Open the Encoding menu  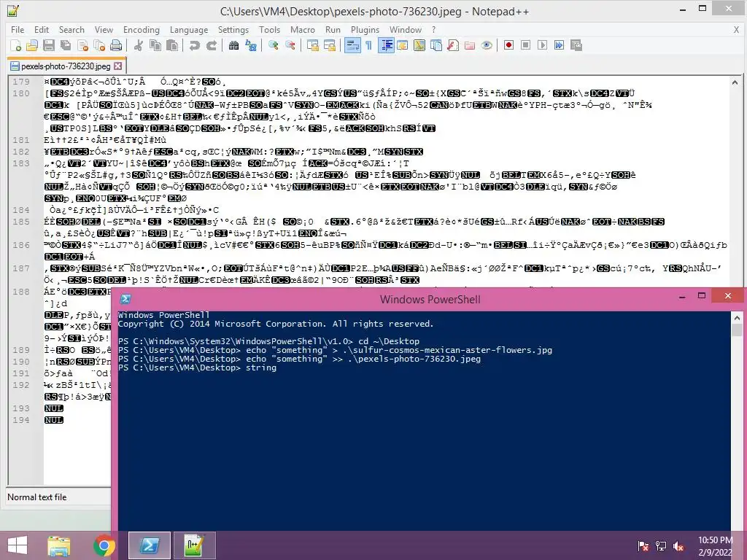142,29
